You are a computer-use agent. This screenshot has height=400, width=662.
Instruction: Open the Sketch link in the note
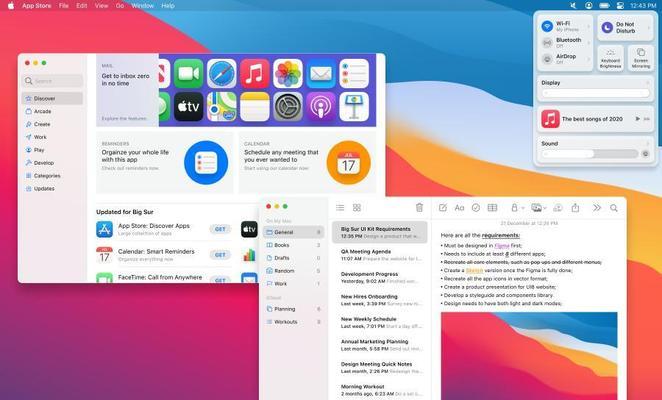[x=474, y=270]
